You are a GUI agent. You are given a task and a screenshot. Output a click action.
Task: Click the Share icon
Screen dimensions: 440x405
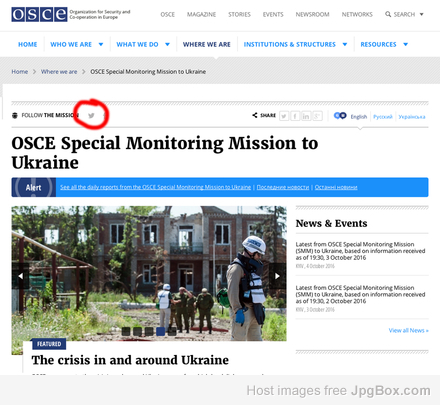[x=255, y=115]
